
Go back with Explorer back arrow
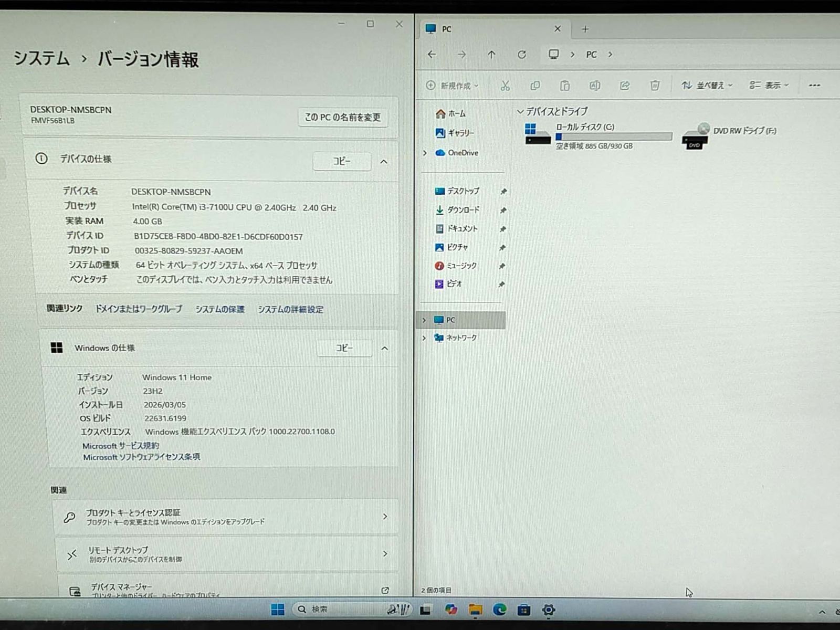(432, 55)
